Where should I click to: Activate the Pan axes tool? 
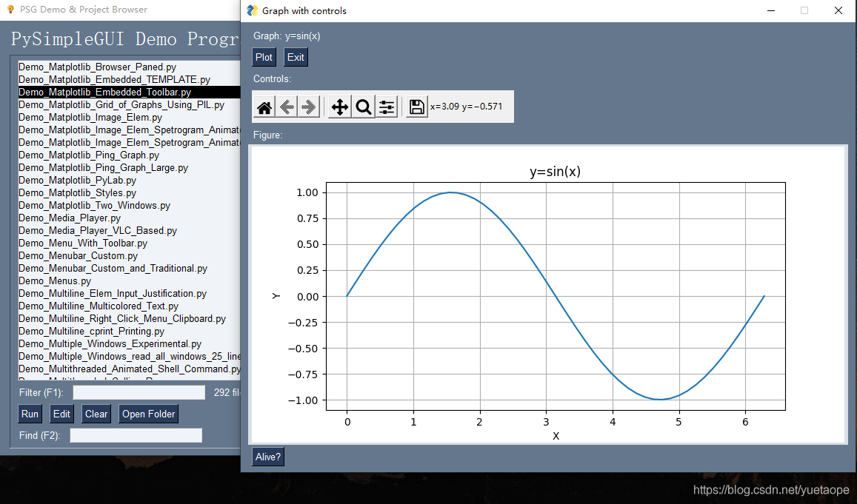tap(339, 107)
